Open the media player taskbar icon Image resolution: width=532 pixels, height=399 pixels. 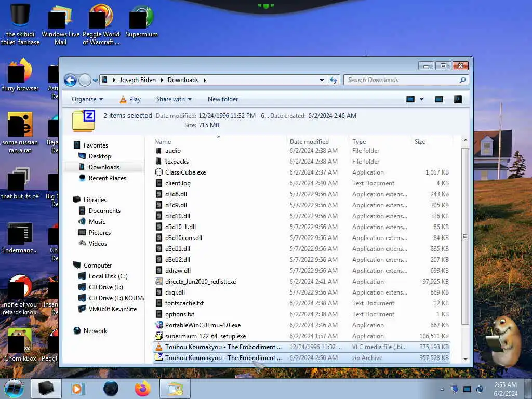77,389
